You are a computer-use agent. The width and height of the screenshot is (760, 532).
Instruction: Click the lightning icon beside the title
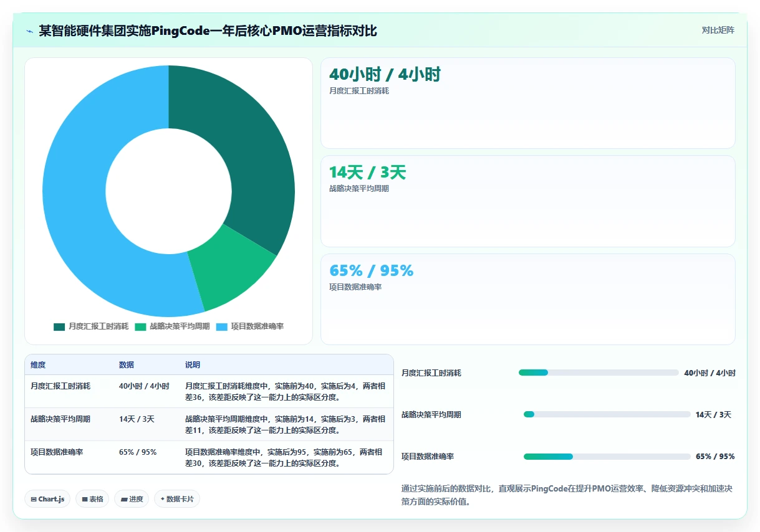(x=29, y=31)
